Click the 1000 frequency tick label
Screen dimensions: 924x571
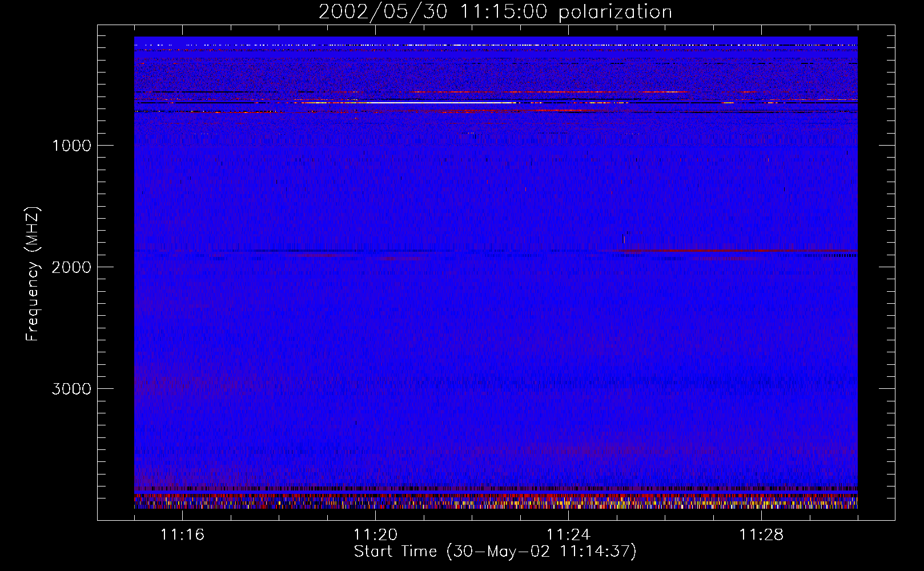[71, 146]
